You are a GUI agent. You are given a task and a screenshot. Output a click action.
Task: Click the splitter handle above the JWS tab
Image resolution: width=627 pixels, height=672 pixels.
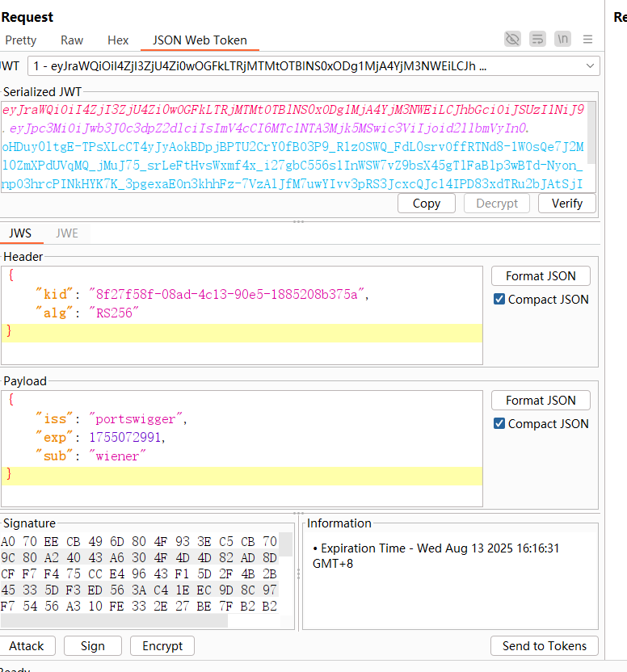[x=298, y=221]
